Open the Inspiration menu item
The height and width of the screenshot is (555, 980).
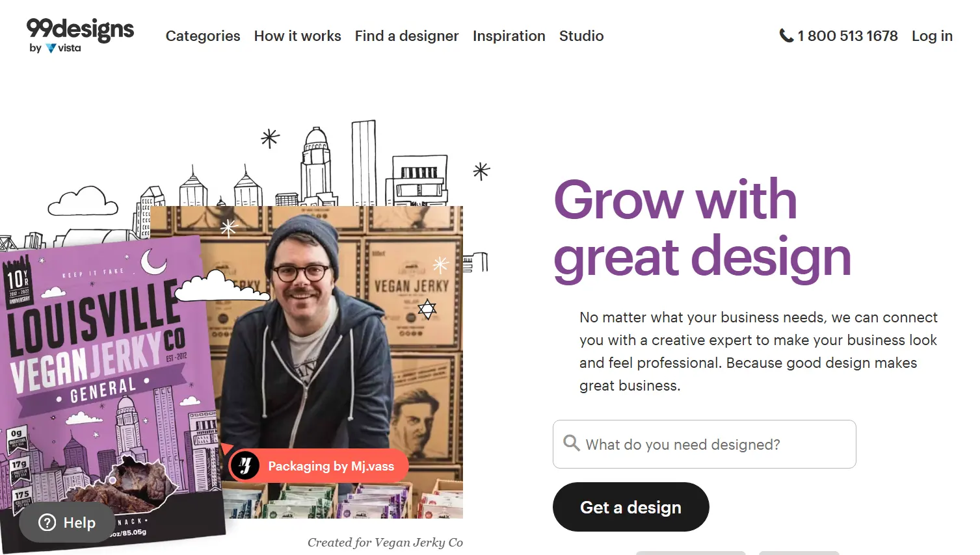click(x=509, y=36)
